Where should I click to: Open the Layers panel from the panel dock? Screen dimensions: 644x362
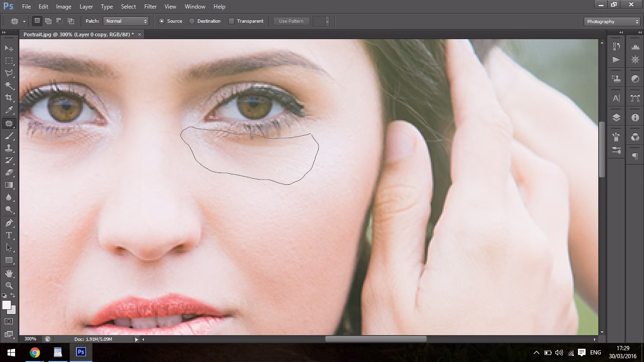tap(616, 117)
